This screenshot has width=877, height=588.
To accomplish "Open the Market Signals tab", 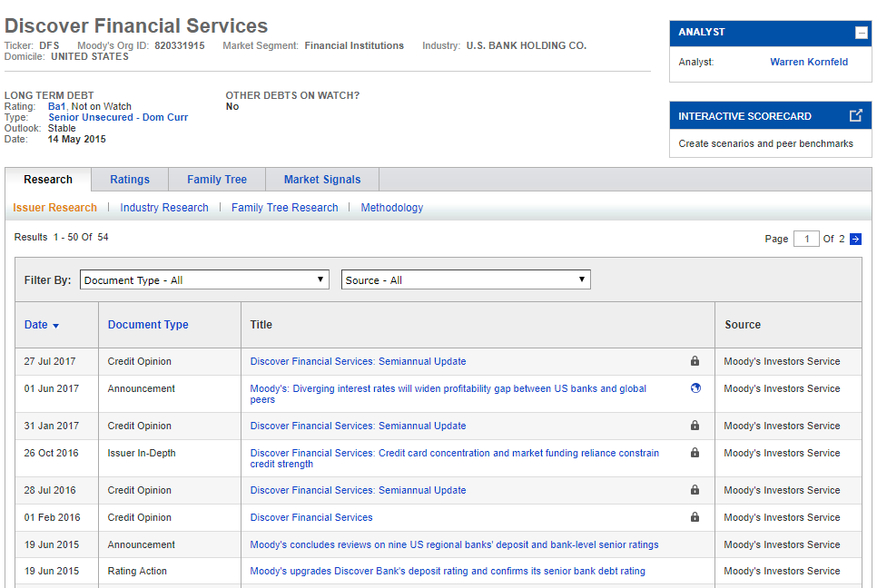I will [322, 180].
